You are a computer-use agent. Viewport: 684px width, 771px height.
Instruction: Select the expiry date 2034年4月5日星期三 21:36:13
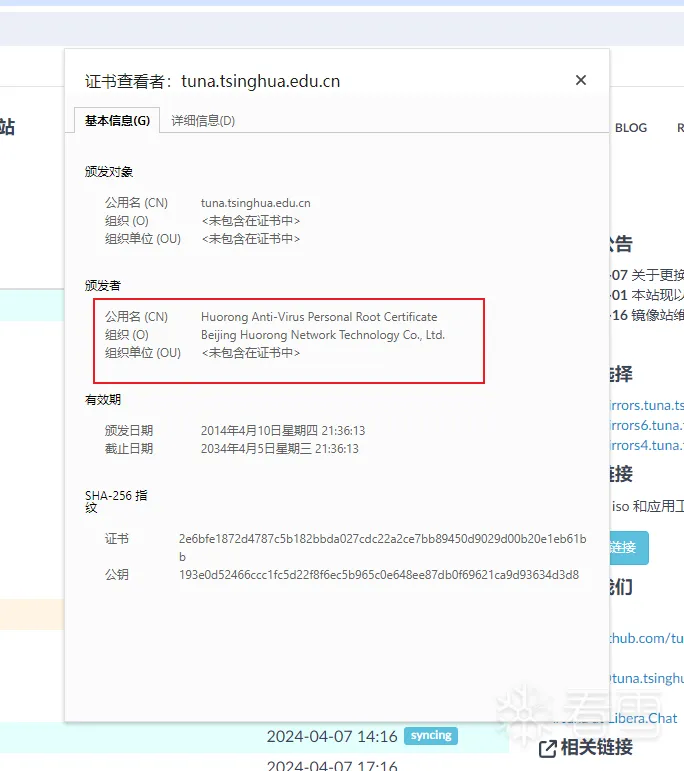[279, 448]
